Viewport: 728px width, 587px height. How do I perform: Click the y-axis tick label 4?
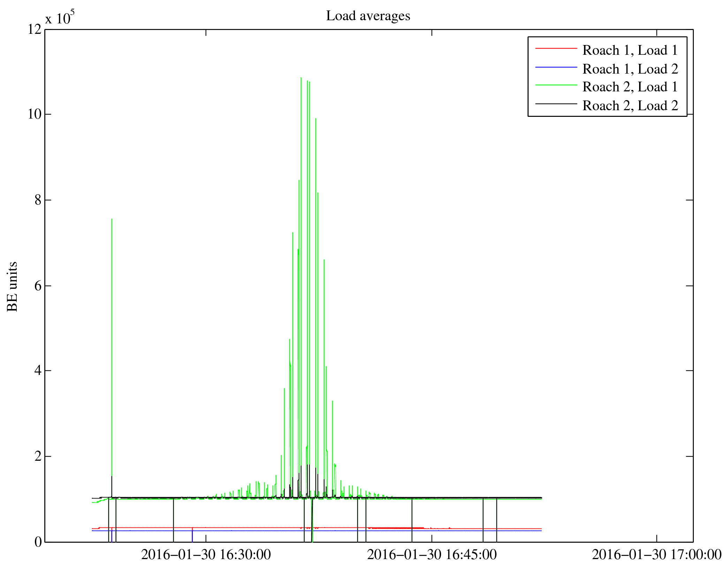[x=38, y=370]
